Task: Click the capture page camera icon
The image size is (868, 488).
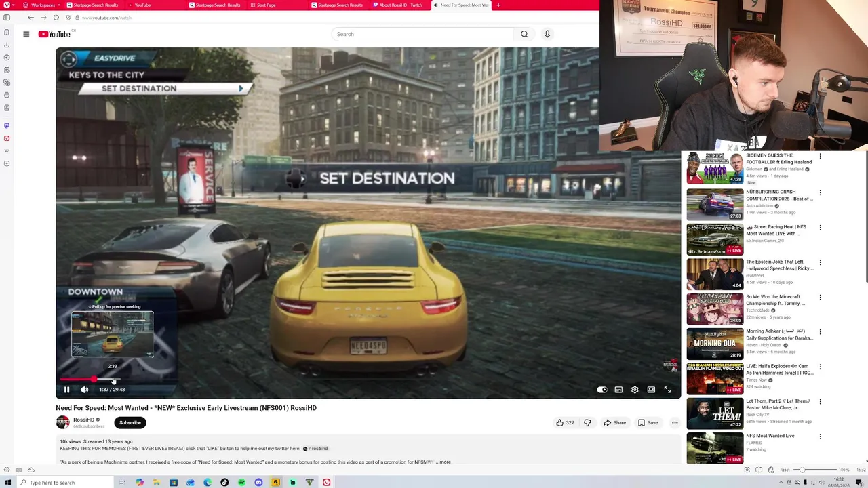Action: coord(747,470)
